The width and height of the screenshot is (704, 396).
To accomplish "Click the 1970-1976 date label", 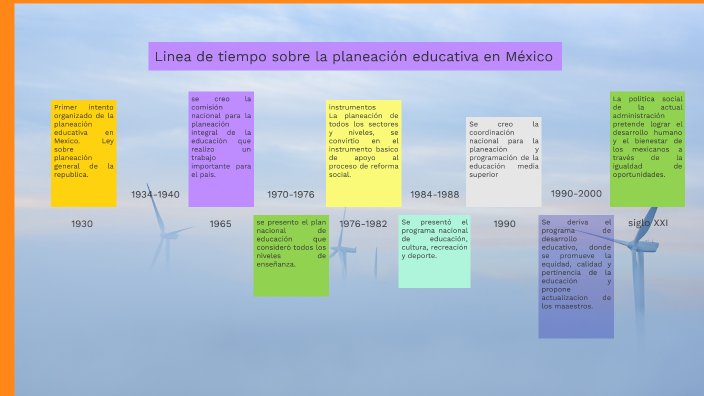I will [x=290, y=194].
